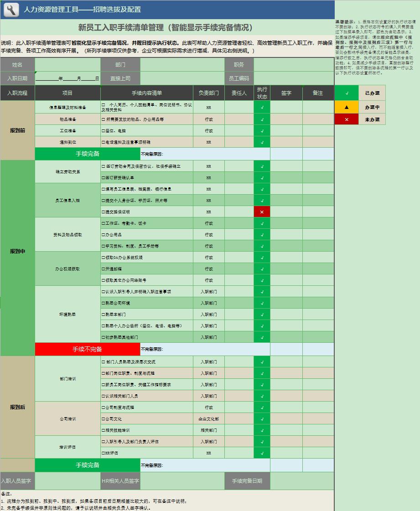Select the 报到中 section label
Screen dimensions: 420x511
(17, 250)
